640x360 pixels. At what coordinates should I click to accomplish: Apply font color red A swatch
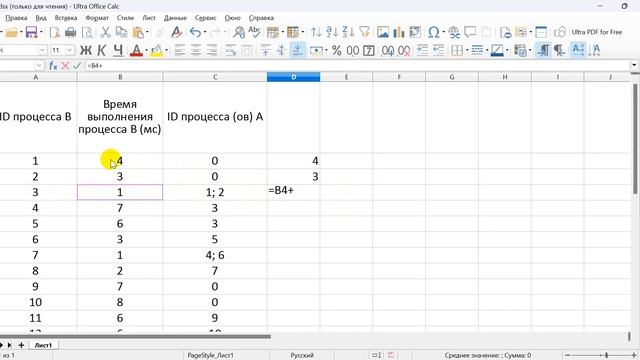[x=136, y=51]
